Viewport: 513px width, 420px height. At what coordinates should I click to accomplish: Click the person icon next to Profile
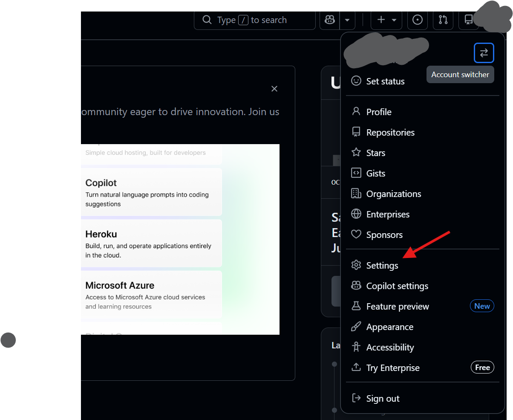356,111
